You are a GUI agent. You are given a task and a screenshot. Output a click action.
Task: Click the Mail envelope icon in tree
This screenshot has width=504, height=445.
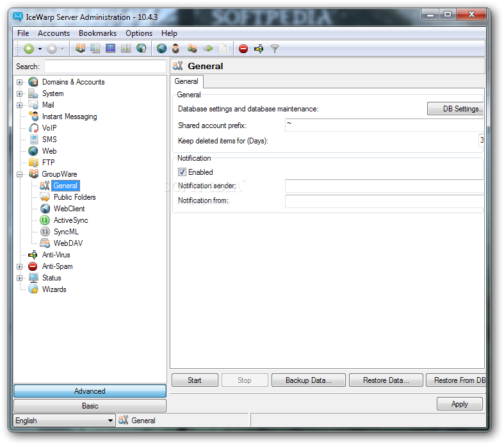(x=33, y=105)
